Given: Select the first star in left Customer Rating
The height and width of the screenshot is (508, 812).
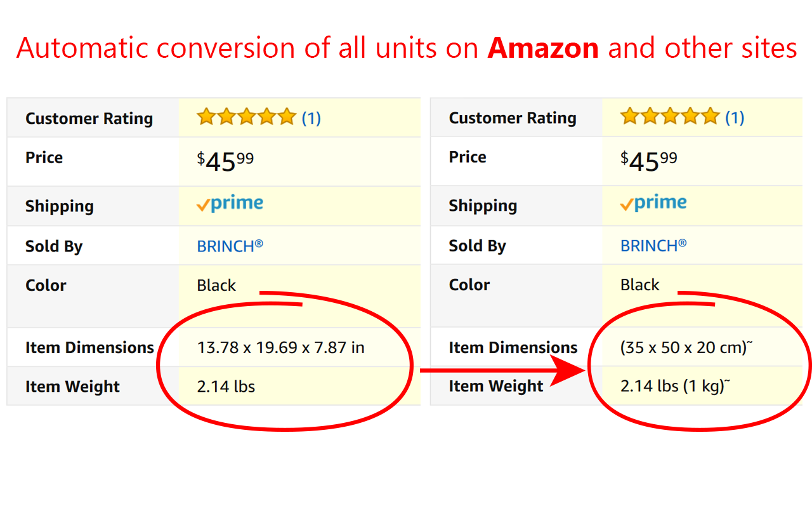Looking at the screenshot, I should pyautogui.click(x=206, y=116).
